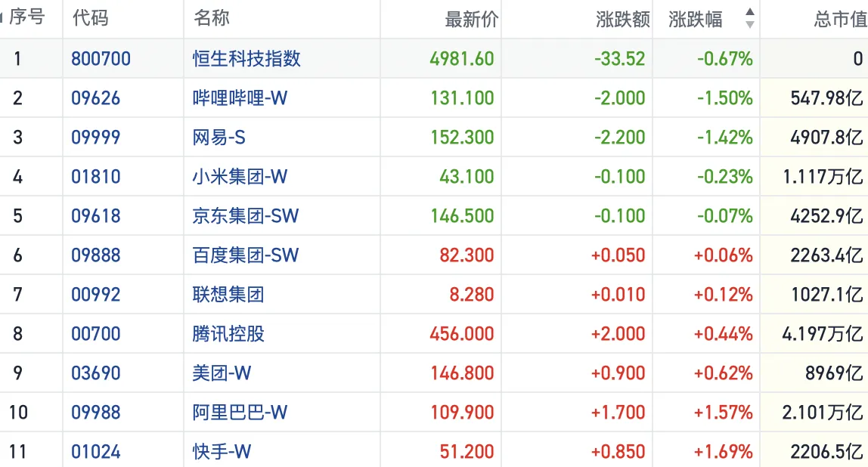Click the 名称 column header

[212, 17]
